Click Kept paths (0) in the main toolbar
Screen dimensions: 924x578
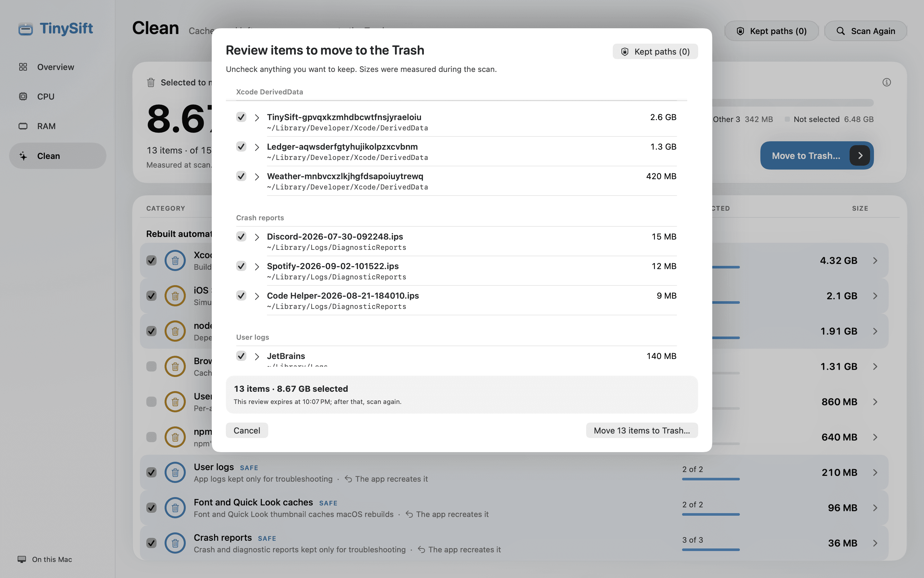point(771,31)
